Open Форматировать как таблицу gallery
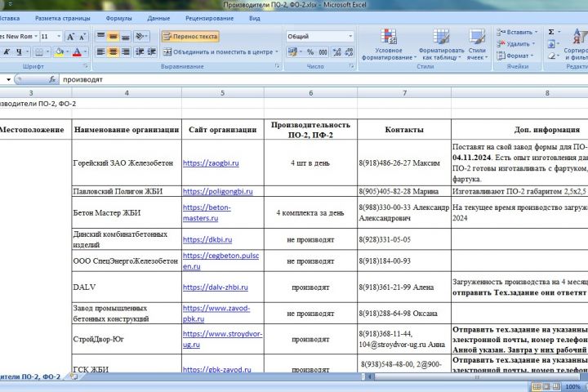Viewport: 588px width, 392px height. [x=441, y=44]
